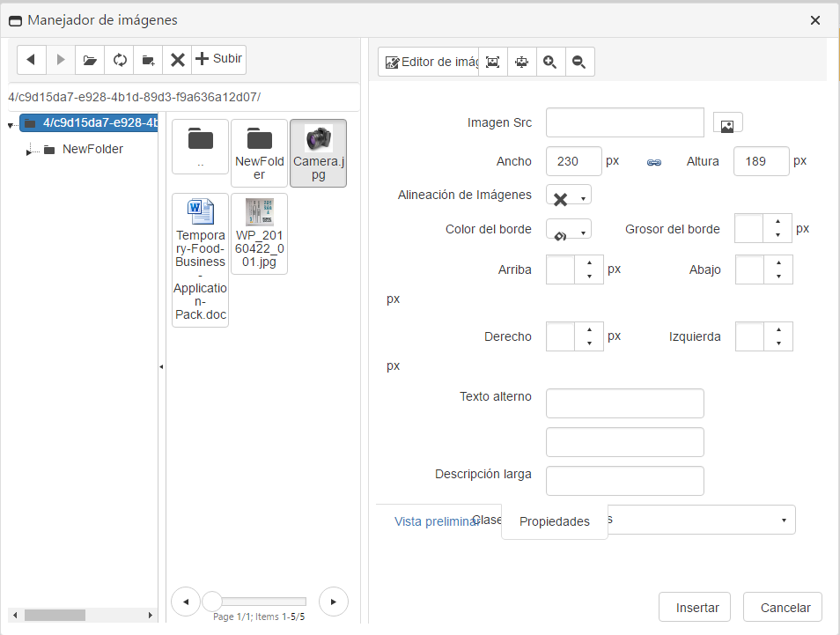Expand the NewFolder tree node
This screenshot has width=840, height=635.
[28, 151]
